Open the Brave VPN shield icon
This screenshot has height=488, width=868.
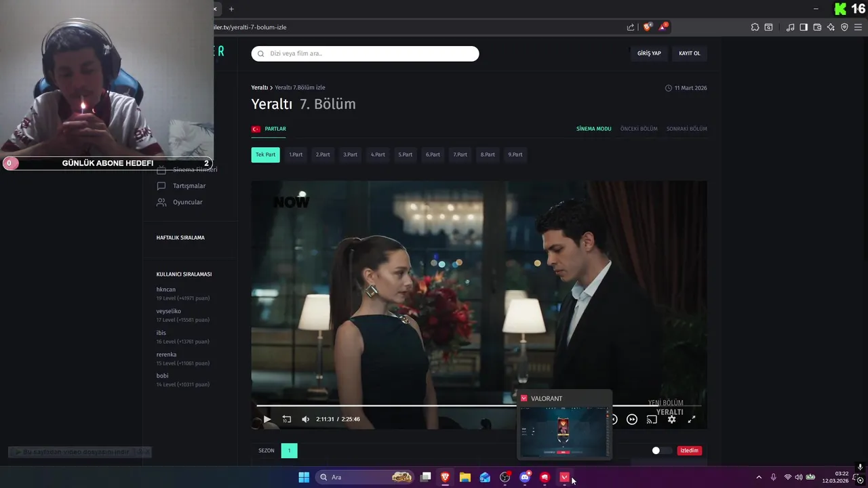(844, 27)
